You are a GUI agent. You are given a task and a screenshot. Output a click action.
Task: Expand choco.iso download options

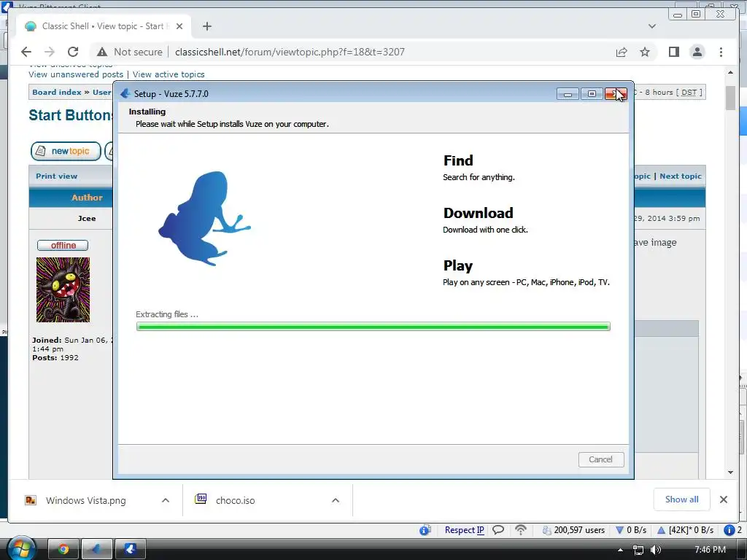(336, 500)
